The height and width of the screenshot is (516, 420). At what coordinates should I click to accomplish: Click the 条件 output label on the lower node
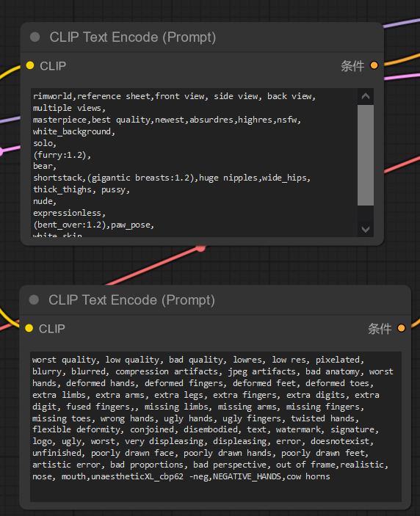(380, 328)
